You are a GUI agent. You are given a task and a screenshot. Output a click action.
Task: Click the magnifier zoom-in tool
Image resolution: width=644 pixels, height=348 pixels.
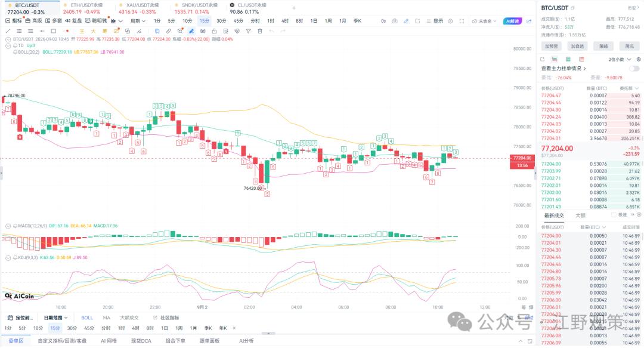(180, 31)
